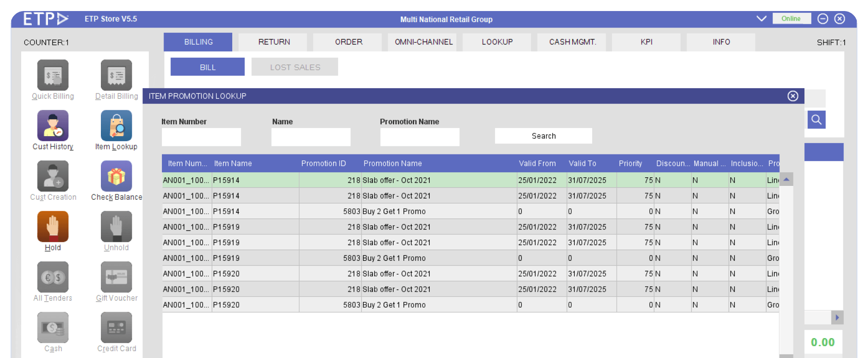Image resolution: width=868 pixels, height=358 pixels.
Task: Switch to the RETURN tab
Action: (274, 42)
